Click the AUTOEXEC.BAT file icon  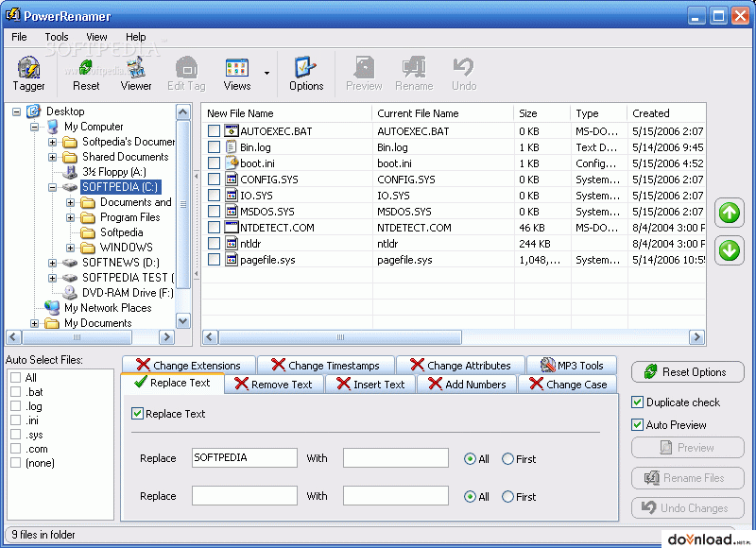click(232, 130)
